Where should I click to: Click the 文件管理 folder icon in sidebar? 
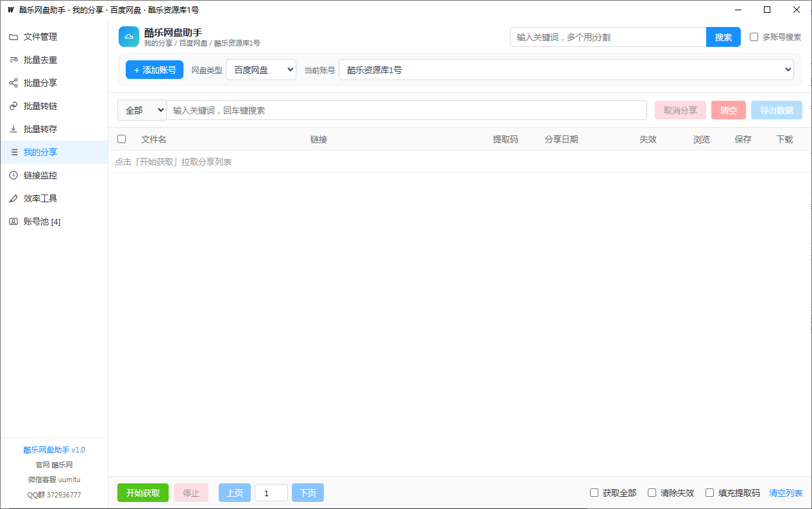pyautogui.click(x=13, y=37)
